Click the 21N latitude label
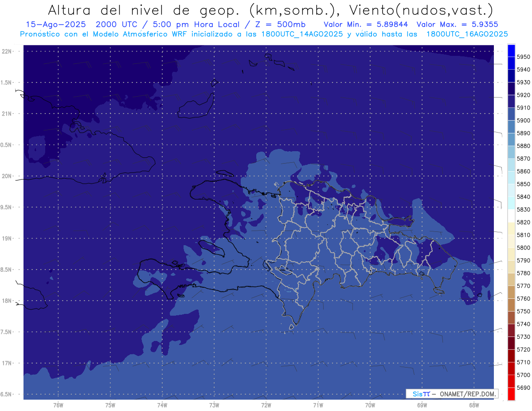The image size is (532, 411). [x=6, y=114]
